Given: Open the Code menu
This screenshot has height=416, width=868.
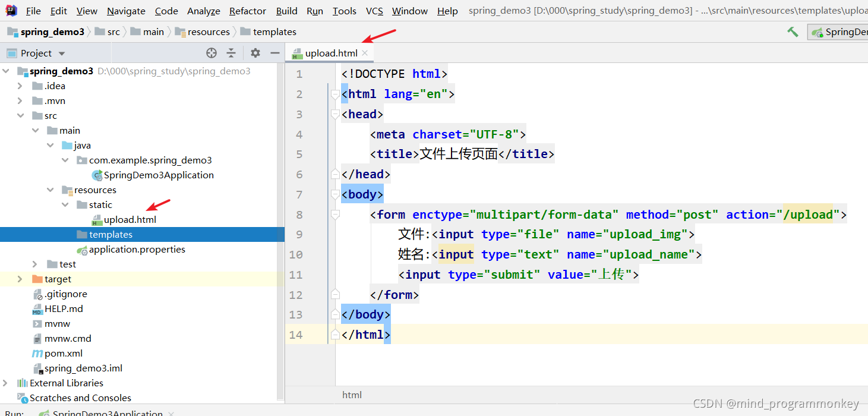Looking at the screenshot, I should 166,11.
